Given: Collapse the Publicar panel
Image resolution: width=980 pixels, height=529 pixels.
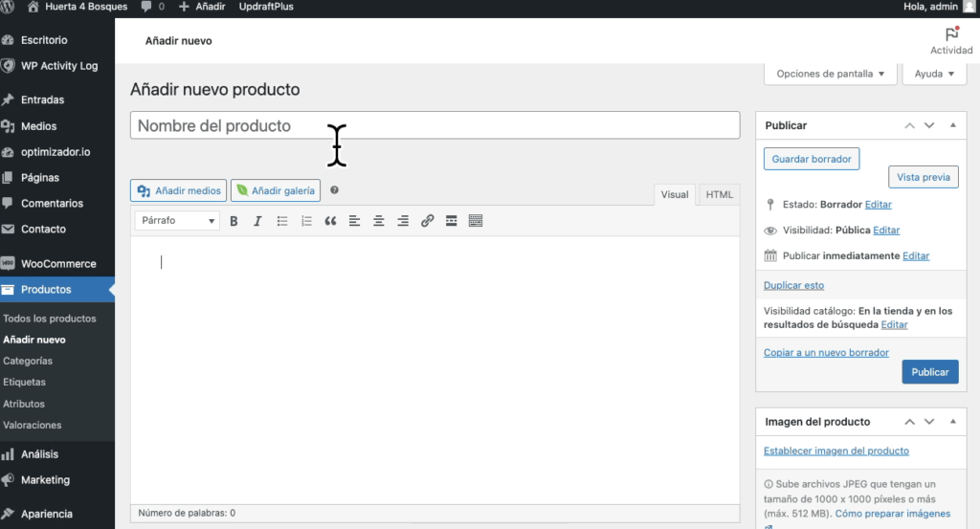Looking at the screenshot, I should pos(952,125).
